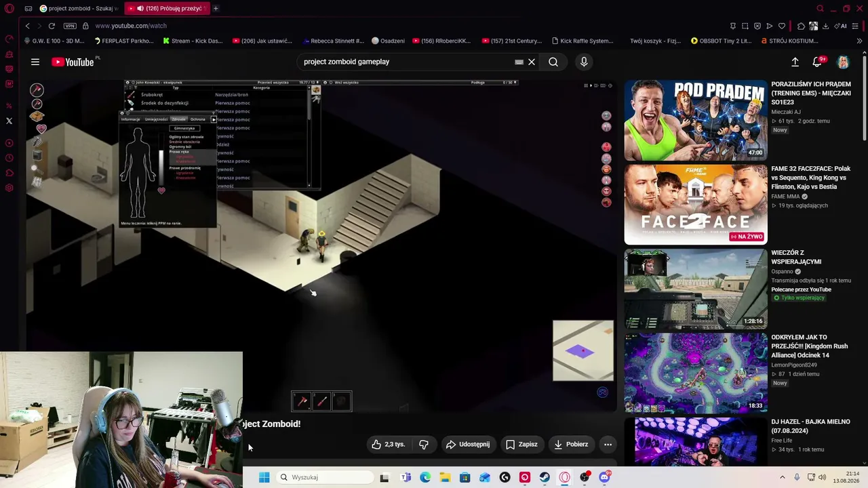Open 'Kick Raffle System...' bookmark
Screen dimensions: 868x488
[583, 41]
